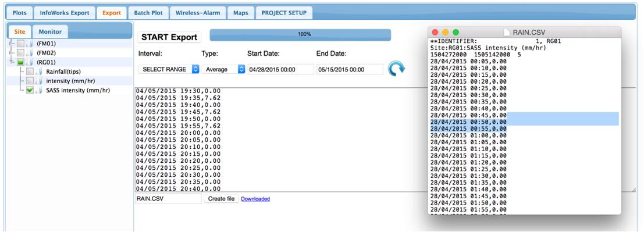Expand the (FM02) tree node
This screenshot has height=232, width=644.
pyautogui.click(x=12, y=53)
